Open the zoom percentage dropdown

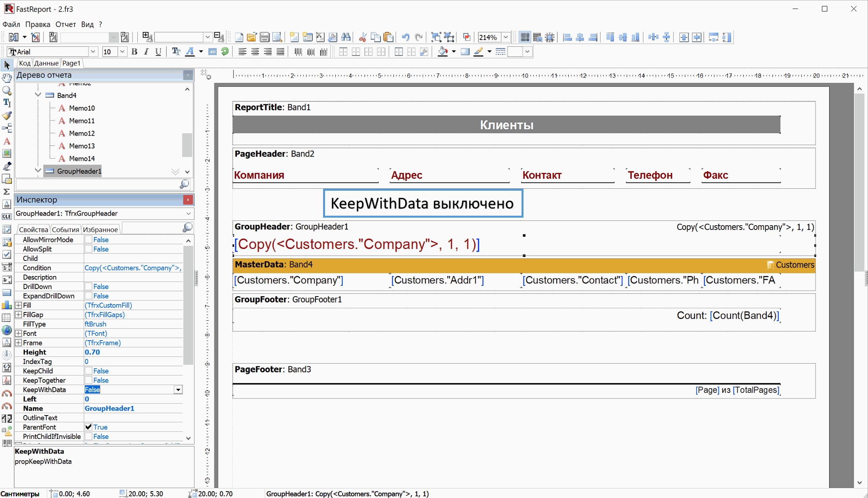coord(506,37)
